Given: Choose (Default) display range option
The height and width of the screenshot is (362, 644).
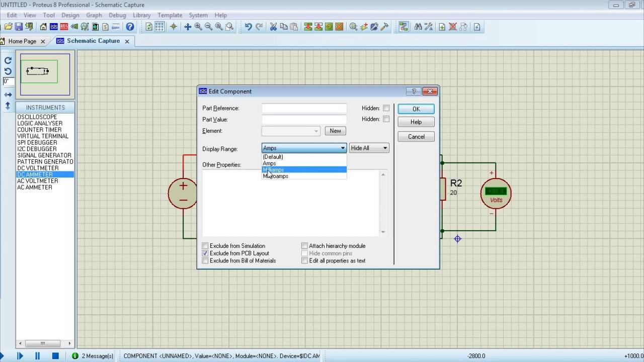Looking at the screenshot, I should click(304, 157).
